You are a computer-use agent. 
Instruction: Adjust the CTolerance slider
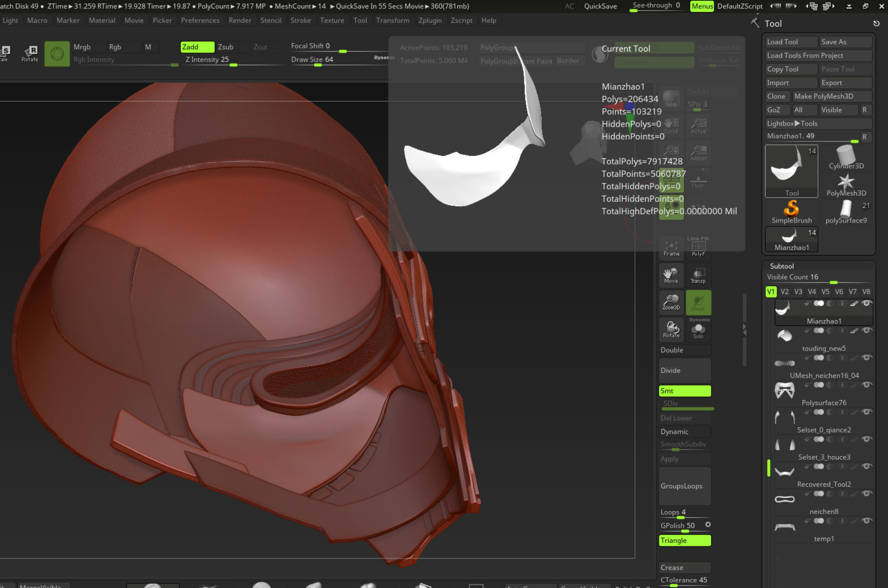[684, 581]
